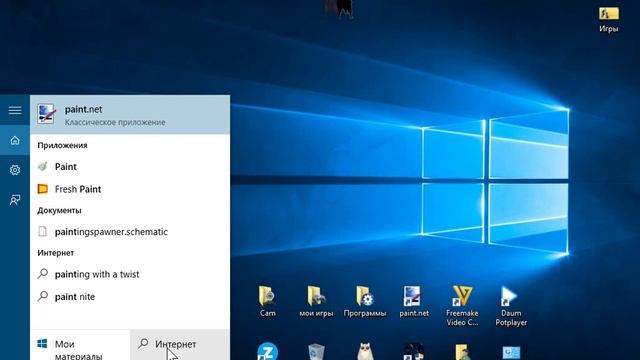The width and height of the screenshot is (640, 360).
Task: Select the blue Z icon on desktop
Action: [x=268, y=351]
